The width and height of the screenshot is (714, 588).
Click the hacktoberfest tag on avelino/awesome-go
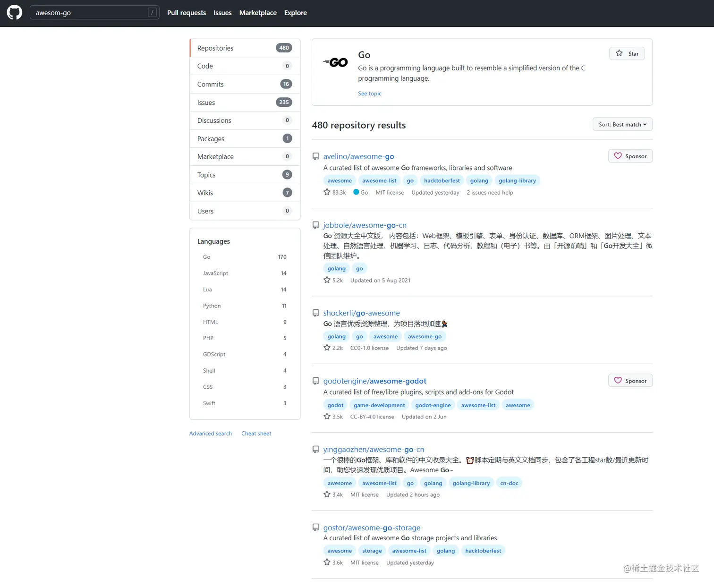442,180
